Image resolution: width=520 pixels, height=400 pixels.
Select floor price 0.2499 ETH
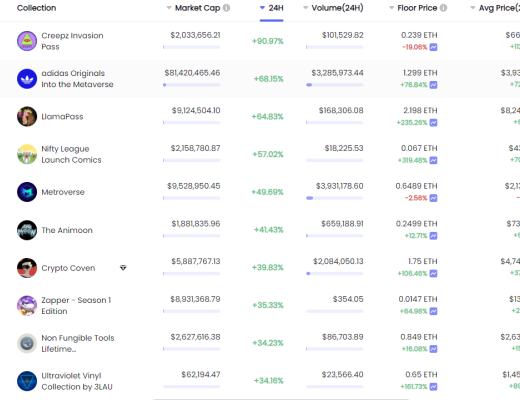pyautogui.click(x=416, y=223)
